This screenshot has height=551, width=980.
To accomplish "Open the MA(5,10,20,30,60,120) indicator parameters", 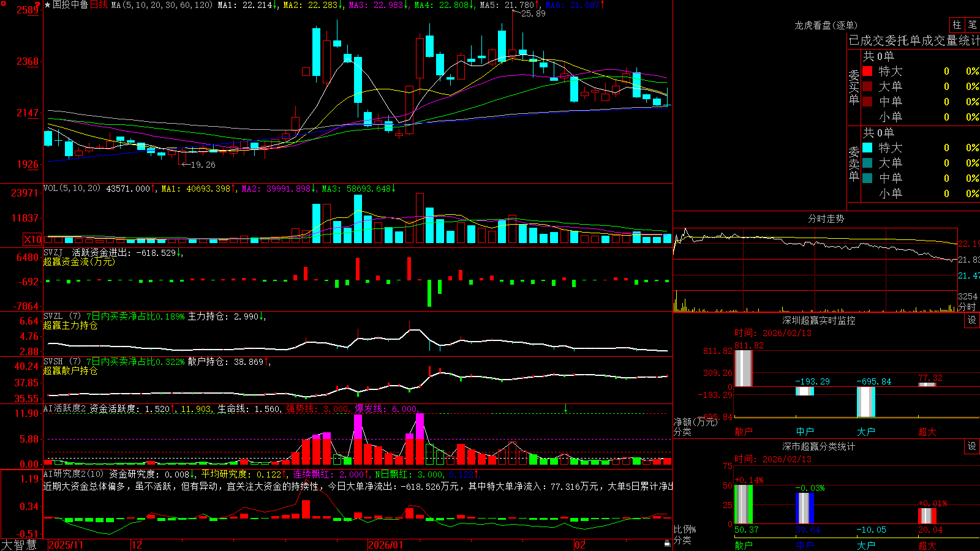I will tap(162, 5).
